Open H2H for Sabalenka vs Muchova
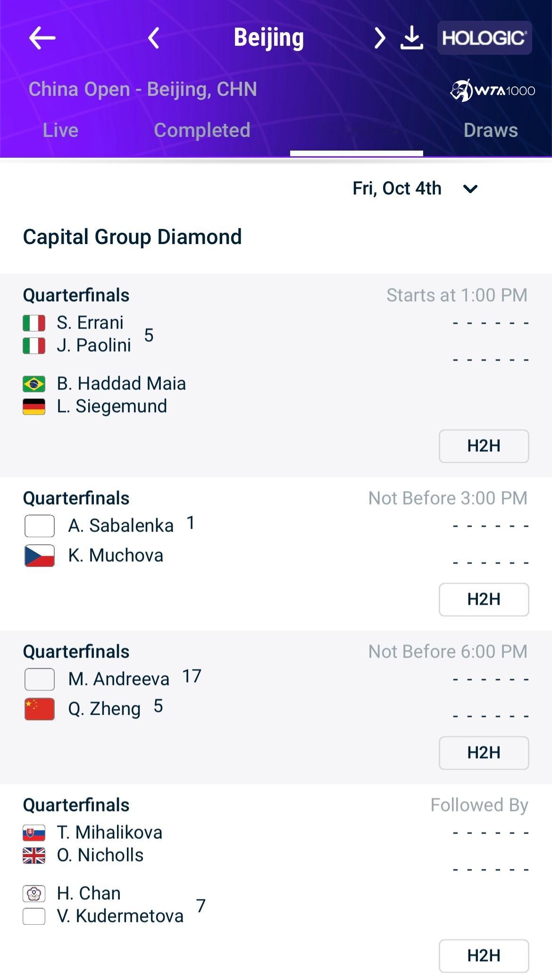The height and width of the screenshot is (980, 552). pyautogui.click(x=484, y=599)
